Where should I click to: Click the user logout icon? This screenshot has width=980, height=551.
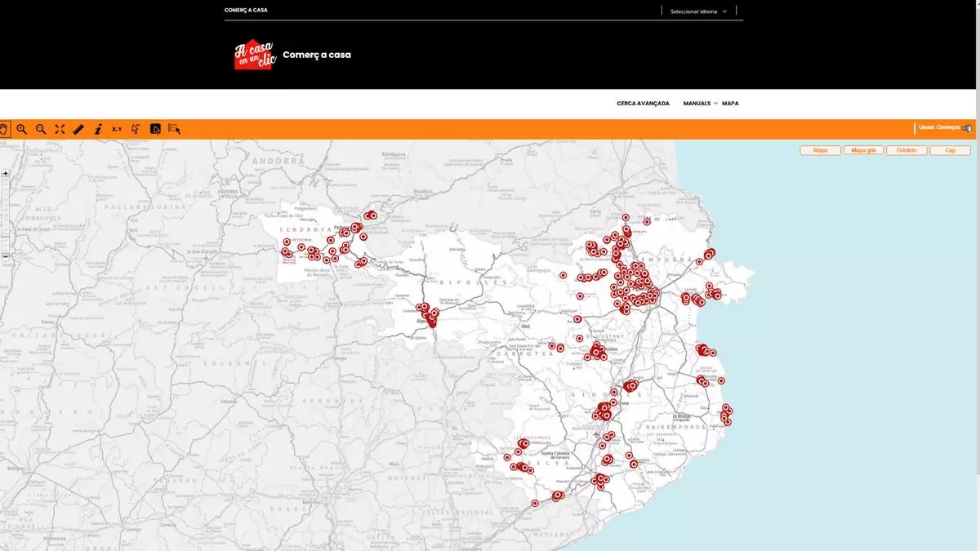(967, 128)
